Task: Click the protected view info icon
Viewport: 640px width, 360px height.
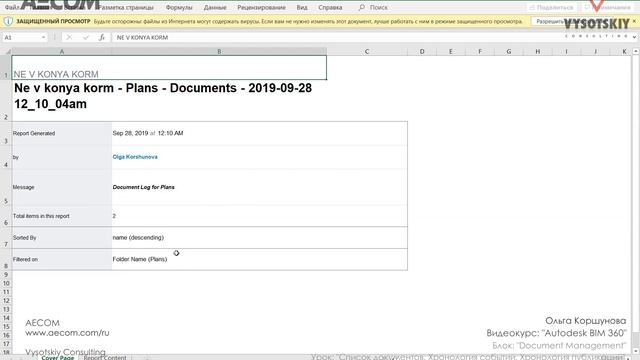Action: [8, 21]
